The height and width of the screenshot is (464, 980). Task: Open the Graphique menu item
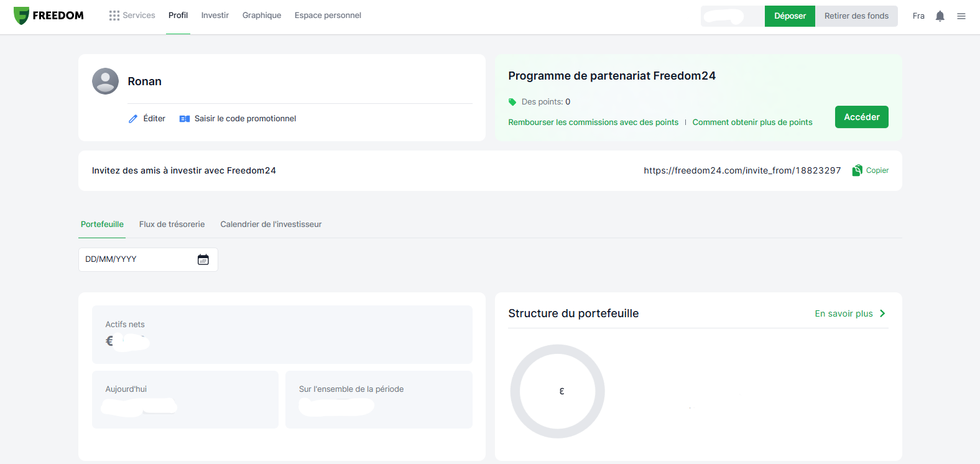coord(262,16)
